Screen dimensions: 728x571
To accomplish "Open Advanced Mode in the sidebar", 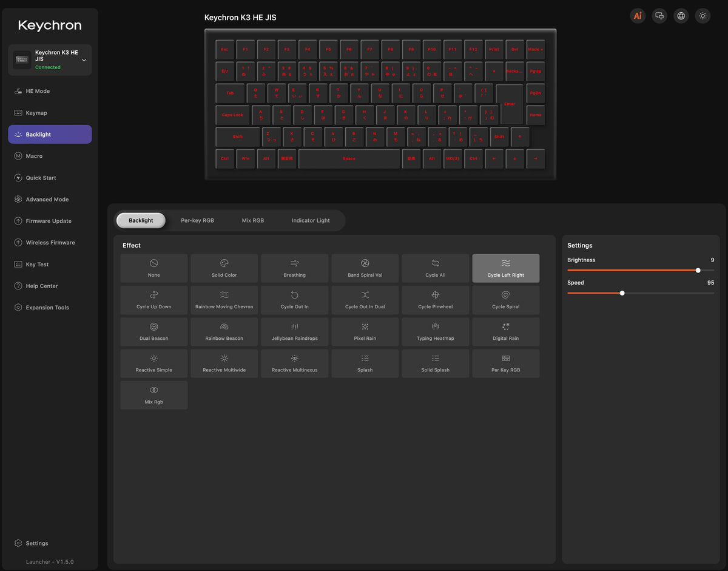I will click(x=50, y=199).
